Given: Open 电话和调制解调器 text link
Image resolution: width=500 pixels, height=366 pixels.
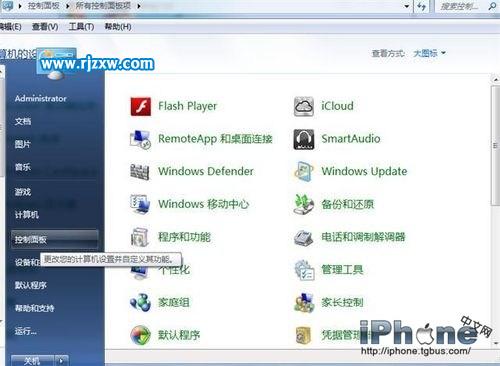Looking at the screenshot, I should click(x=363, y=237).
